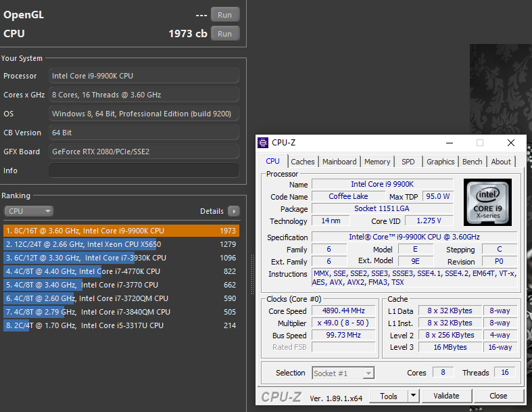Viewport: 532px width, 412px height.
Task: Click the Core Speed value 4890.44 MHz
Action: [343, 311]
